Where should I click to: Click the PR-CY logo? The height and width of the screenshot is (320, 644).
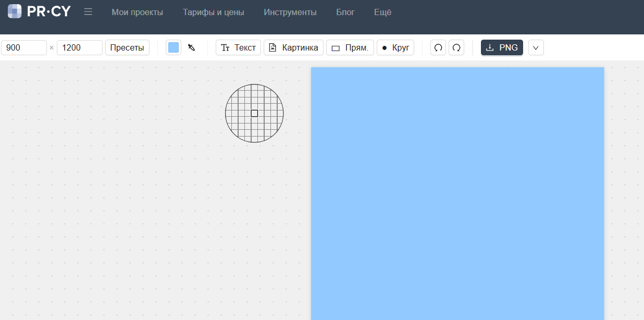click(x=39, y=11)
